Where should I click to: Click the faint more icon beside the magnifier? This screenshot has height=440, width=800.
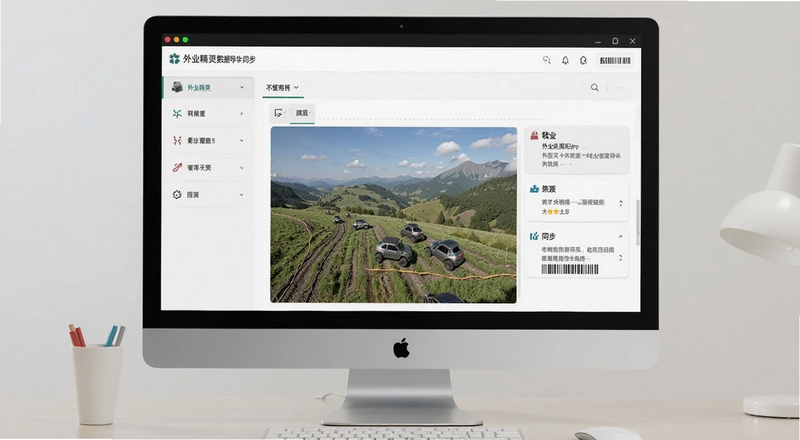click(620, 87)
